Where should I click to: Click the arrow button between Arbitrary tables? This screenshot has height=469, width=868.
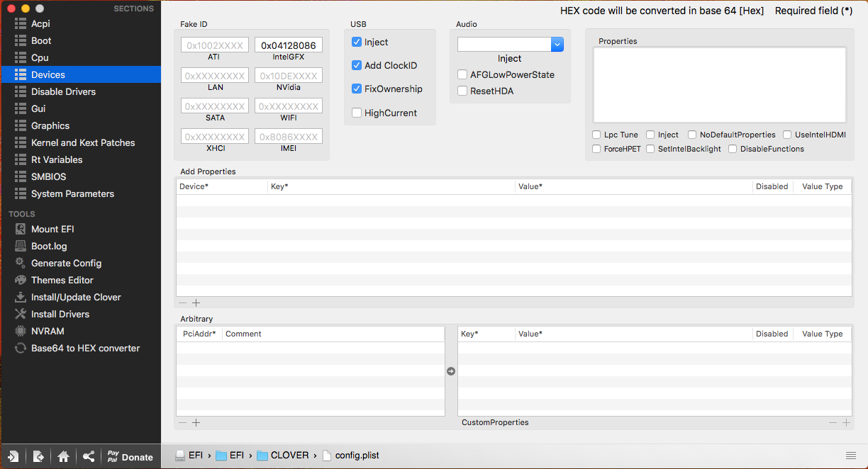pos(451,371)
